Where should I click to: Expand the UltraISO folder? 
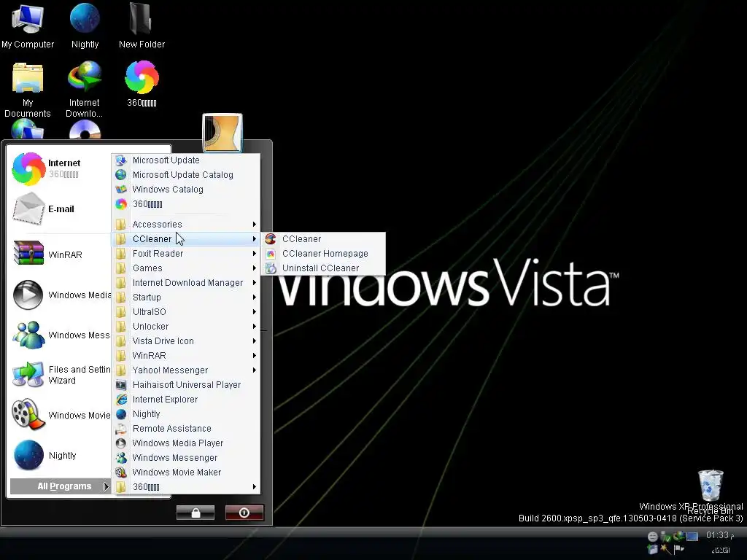(x=187, y=312)
